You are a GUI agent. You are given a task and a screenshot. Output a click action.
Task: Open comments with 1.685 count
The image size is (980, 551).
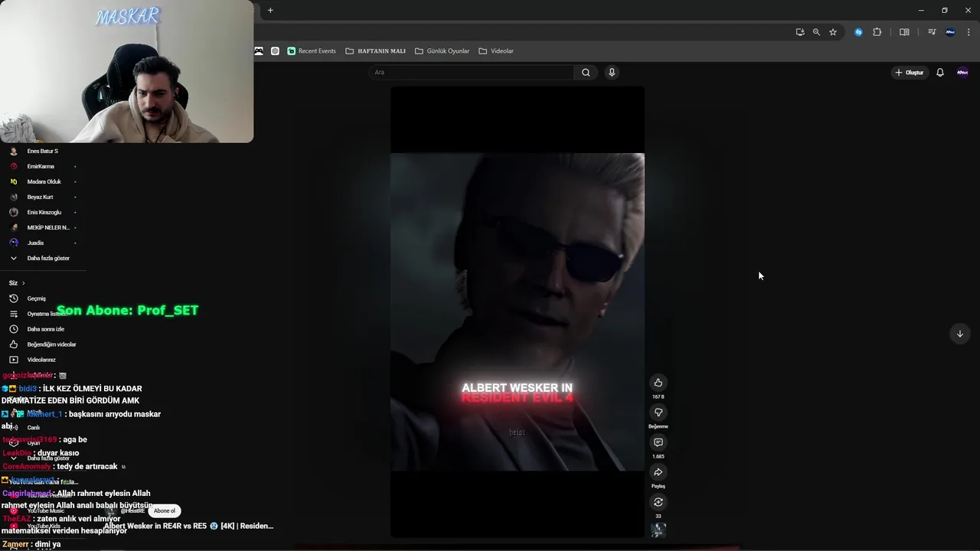pos(658,442)
